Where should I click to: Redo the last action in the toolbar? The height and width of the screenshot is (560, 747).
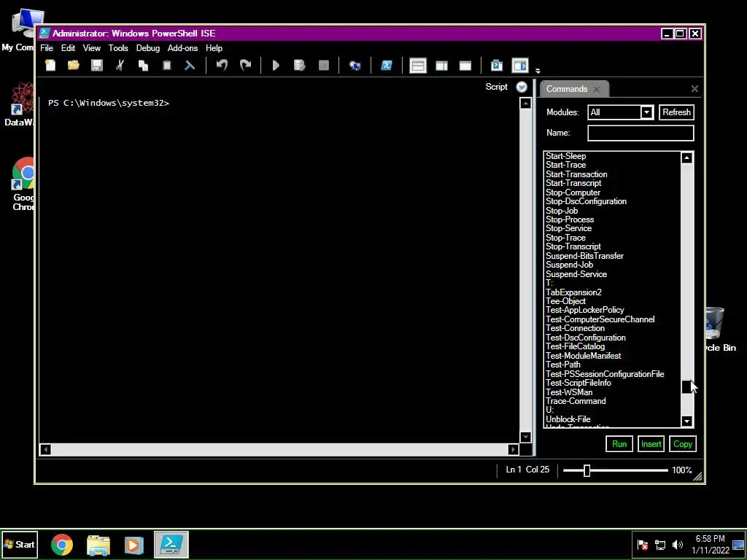tap(245, 65)
